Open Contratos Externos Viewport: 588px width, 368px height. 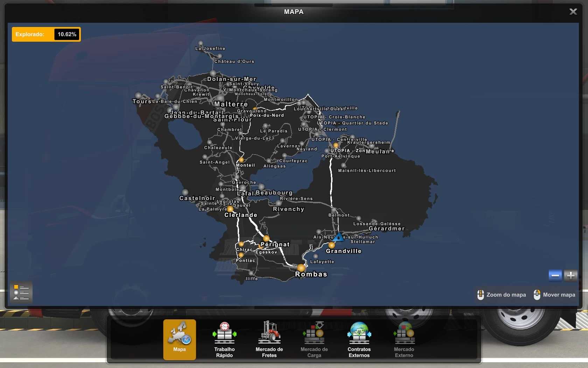(x=359, y=339)
